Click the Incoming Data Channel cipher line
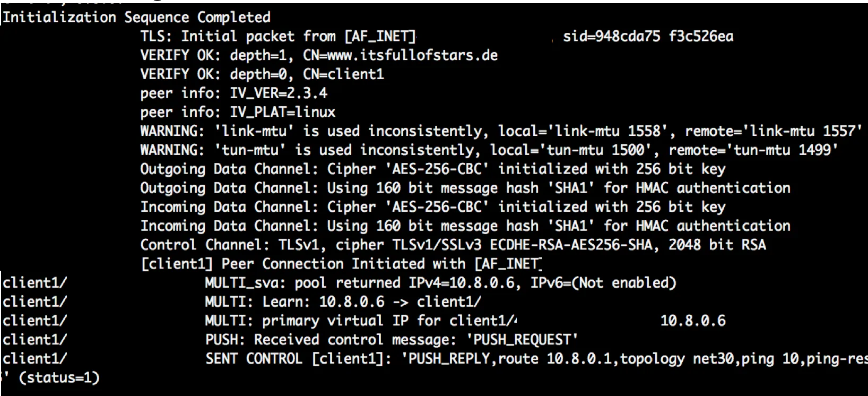This screenshot has height=396, width=868. pyautogui.click(x=432, y=207)
